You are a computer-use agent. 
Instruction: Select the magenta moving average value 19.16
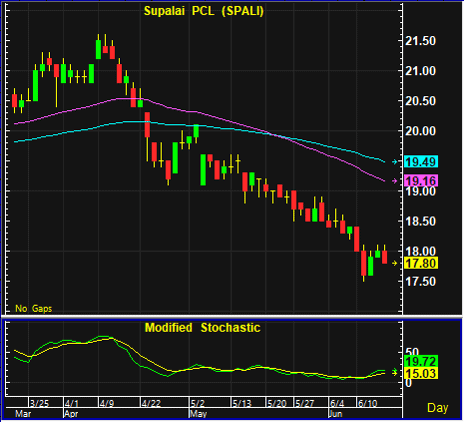point(421,181)
